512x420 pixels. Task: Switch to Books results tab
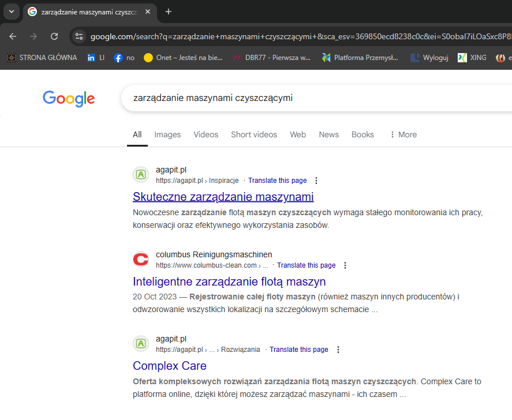click(x=362, y=135)
